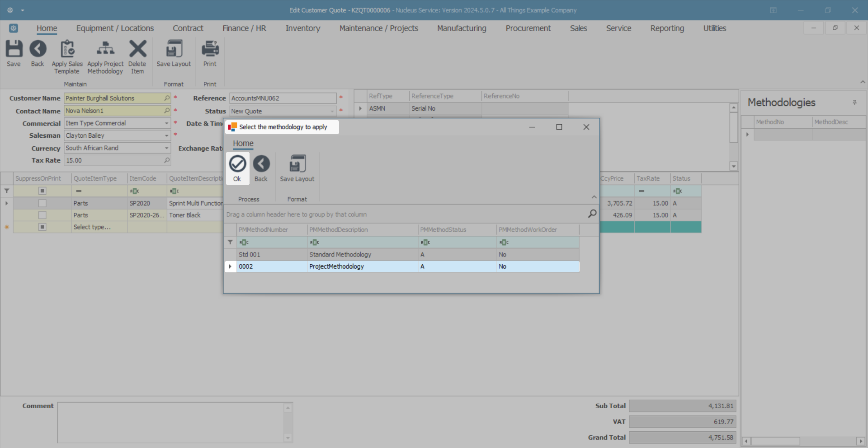Open search magnifier in methodology dialog grid
Image resolution: width=868 pixels, height=448 pixels.
coord(592,214)
